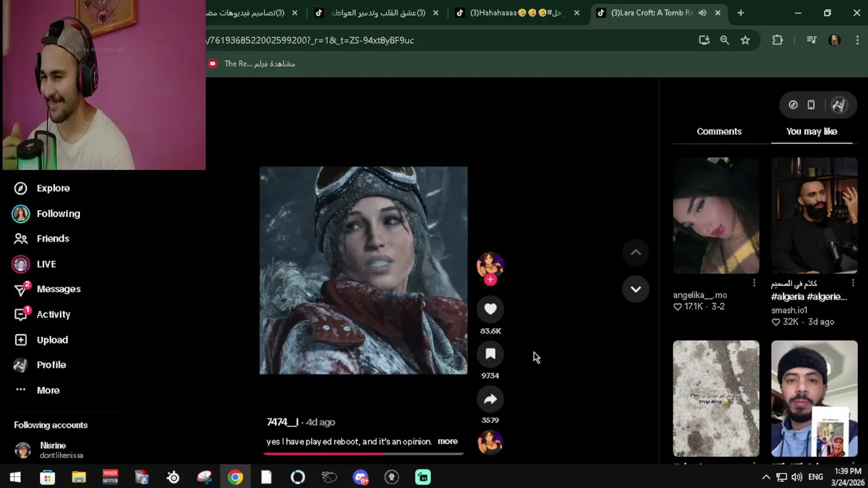Open the Windows Start menu
Viewport: 868px width, 488px height.
point(15,477)
